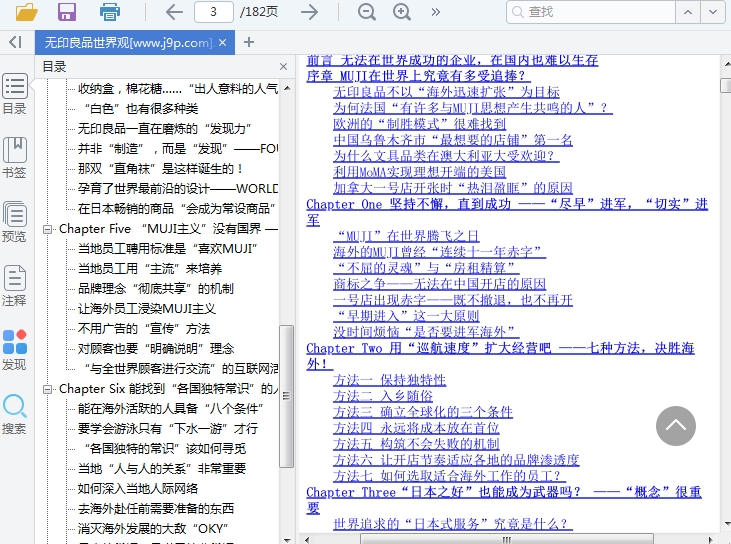Click the page number input field
This screenshot has width=731, height=544.
click(214, 12)
